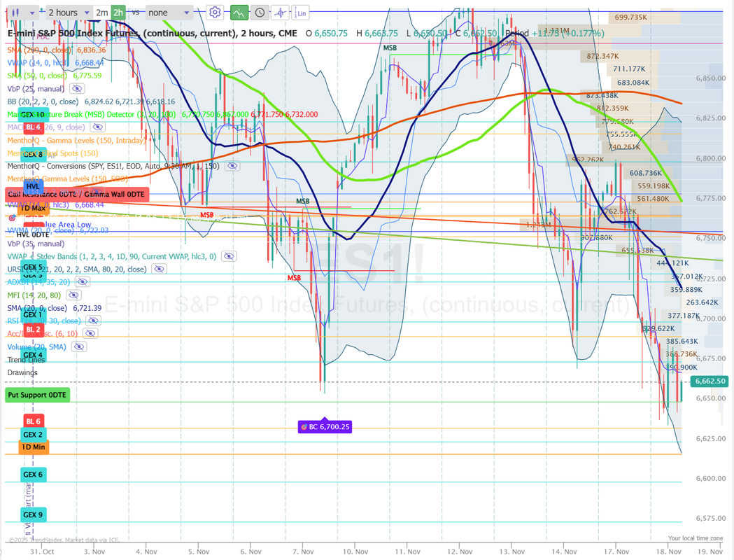Open the chart settings gear
Viewport: 734px width, 560px height.
pyautogui.click(x=215, y=13)
